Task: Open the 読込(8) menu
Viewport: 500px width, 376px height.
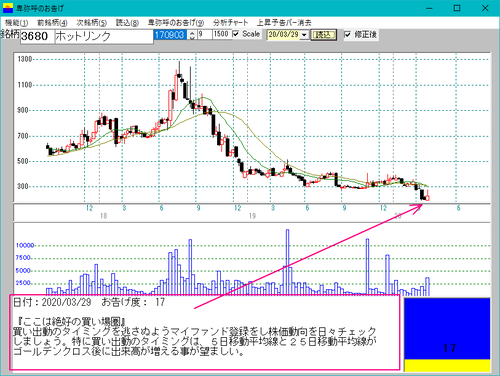Action: click(127, 23)
